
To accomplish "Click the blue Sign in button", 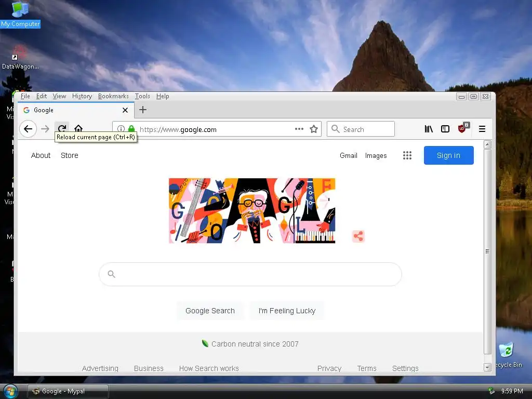I will point(448,155).
